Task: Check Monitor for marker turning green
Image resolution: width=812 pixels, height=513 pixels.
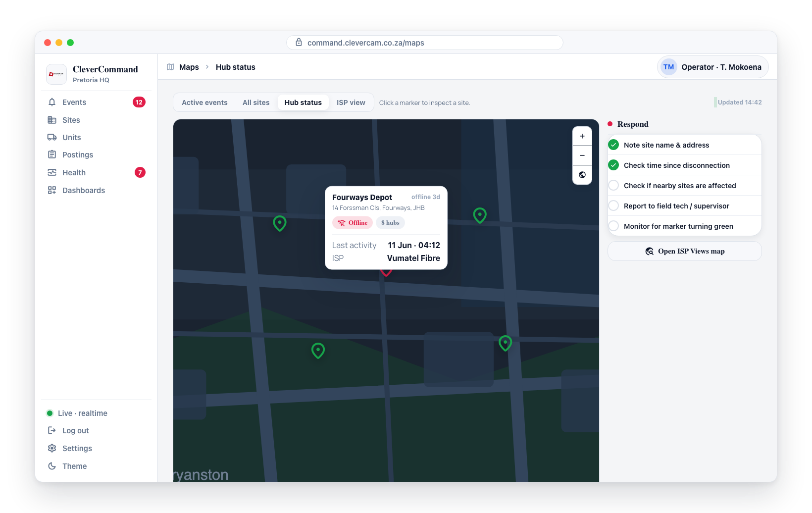Action: tap(613, 226)
